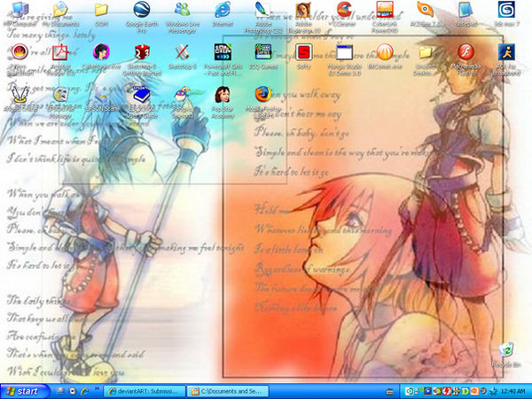The height and width of the screenshot is (399, 532).
Task: Open the My Computer desktop icon
Action: (20, 13)
